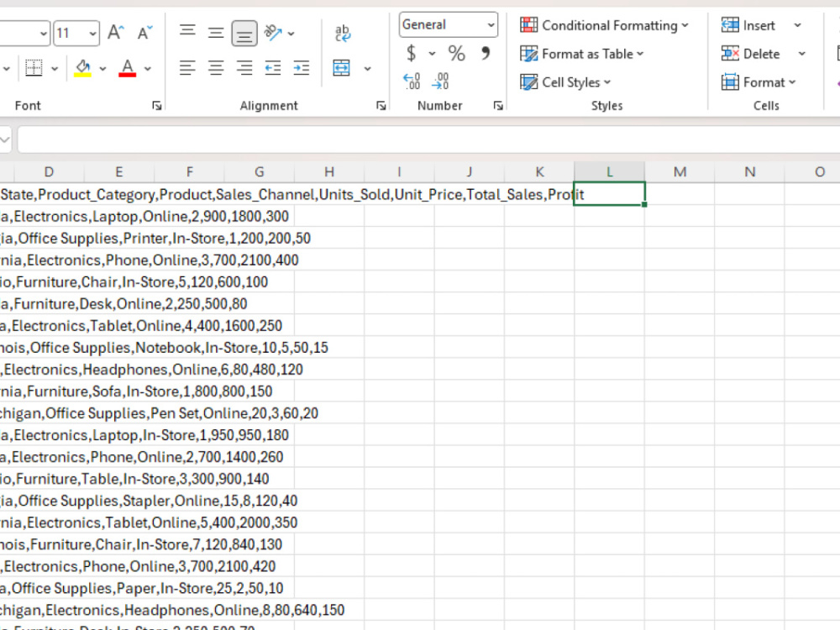Expand the Insert cells dropdown arrow
This screenshot has height=630, width=840.
pyautogui.click(x=798, y=25)
